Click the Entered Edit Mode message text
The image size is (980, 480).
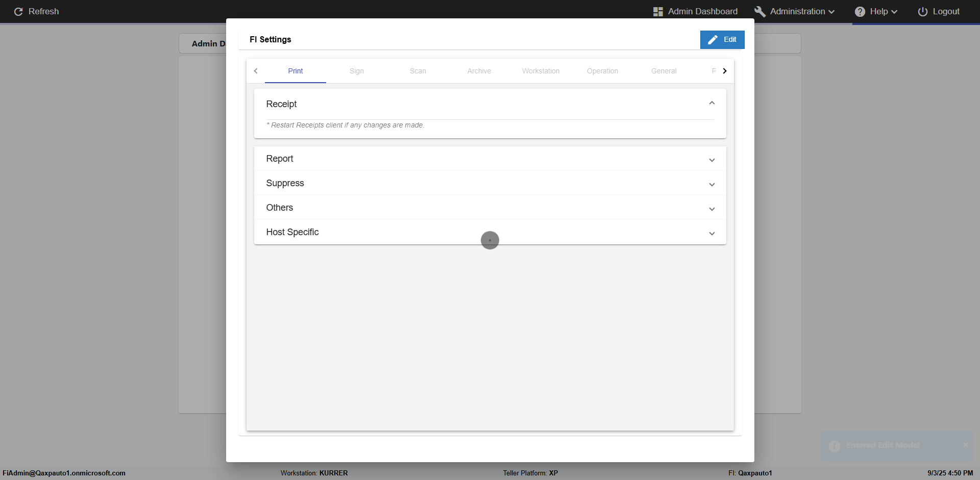coord(883,445)
